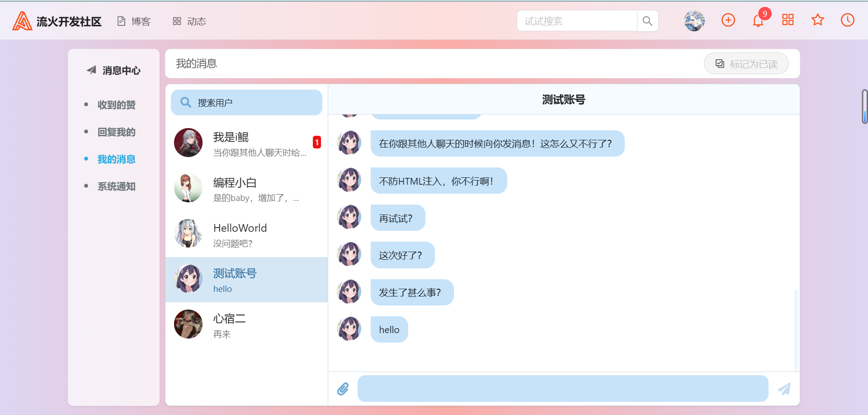Open the 博客 menu item
The width and height of the screenshot is (868, 415).
point(134,21)
